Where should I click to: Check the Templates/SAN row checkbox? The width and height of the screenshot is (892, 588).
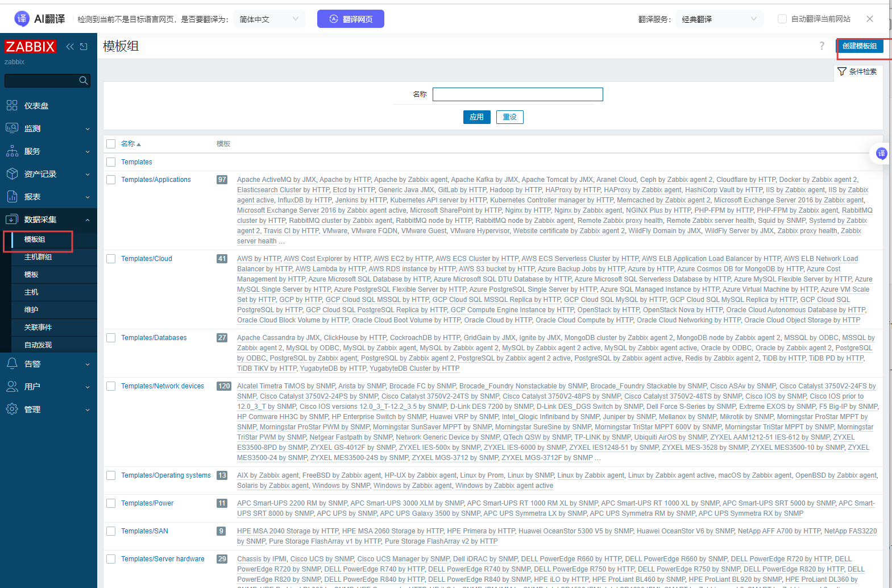pos(111,531)
